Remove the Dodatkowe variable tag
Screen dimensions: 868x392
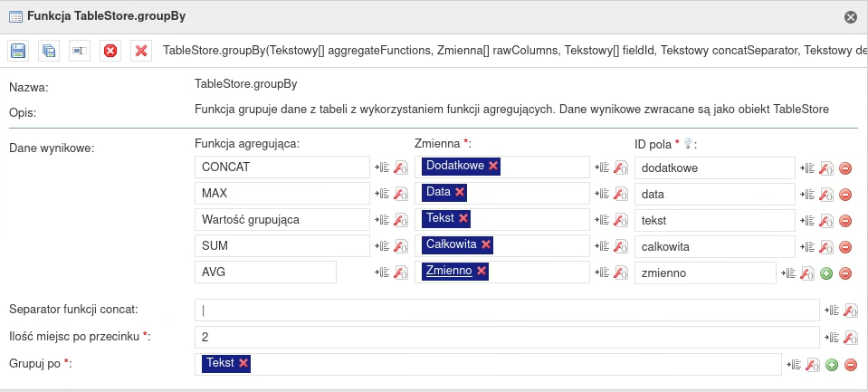pyautogui.click(x=493, y=166)
